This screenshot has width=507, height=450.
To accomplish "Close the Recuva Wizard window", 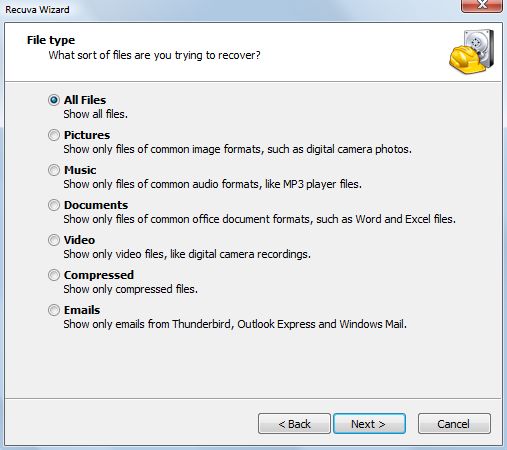I will (x=482, y=5).
